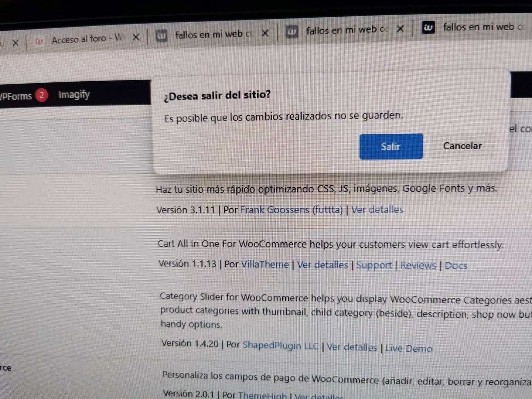Close the first fallos en mi web tab

point(265,33)
